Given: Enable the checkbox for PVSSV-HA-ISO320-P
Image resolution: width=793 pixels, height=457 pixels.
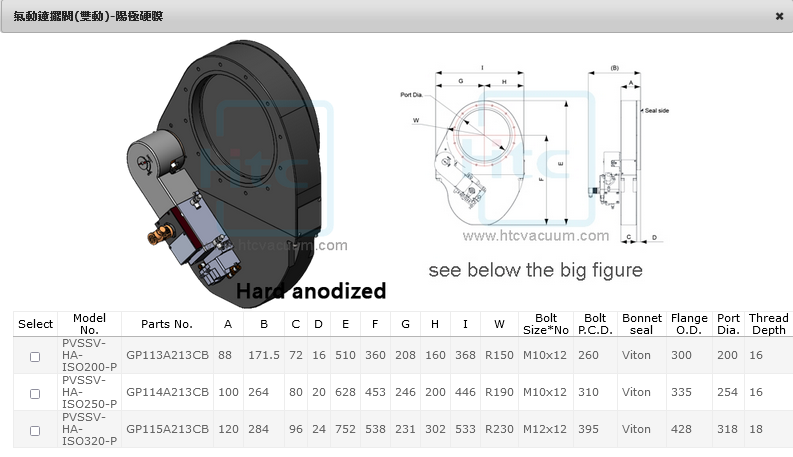Looking at the screenshot, I should coord(35,430).
